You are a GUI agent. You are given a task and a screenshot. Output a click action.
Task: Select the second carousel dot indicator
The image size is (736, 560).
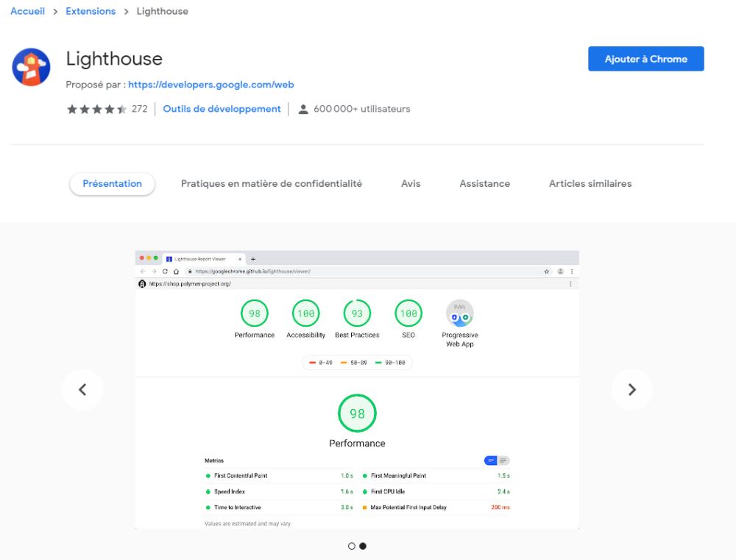tap(363, 546)
